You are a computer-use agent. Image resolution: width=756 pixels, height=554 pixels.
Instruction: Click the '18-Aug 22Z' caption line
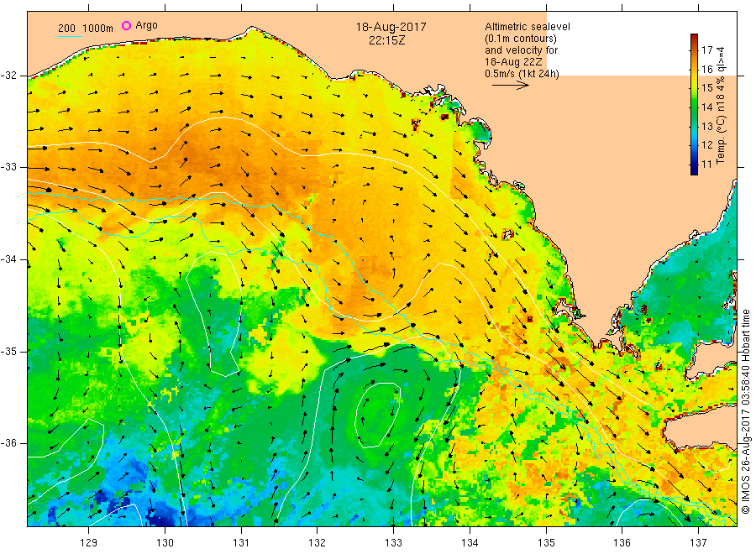tap(513, 62)
